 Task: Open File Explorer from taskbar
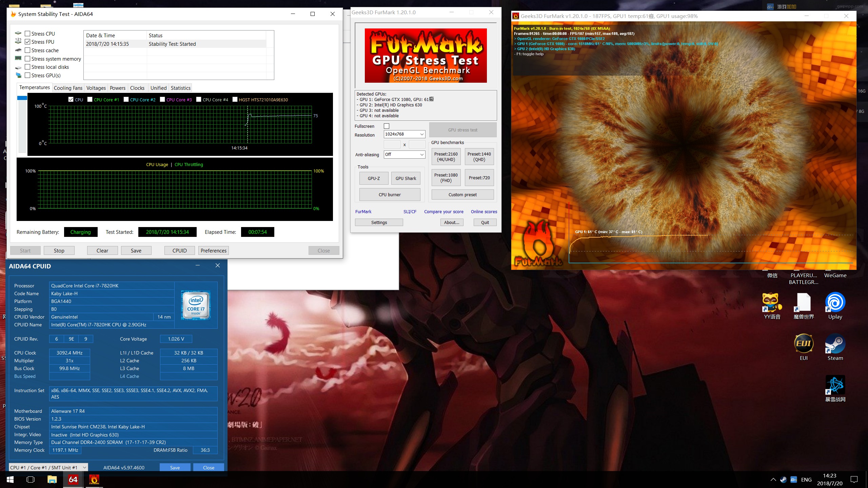52,479
